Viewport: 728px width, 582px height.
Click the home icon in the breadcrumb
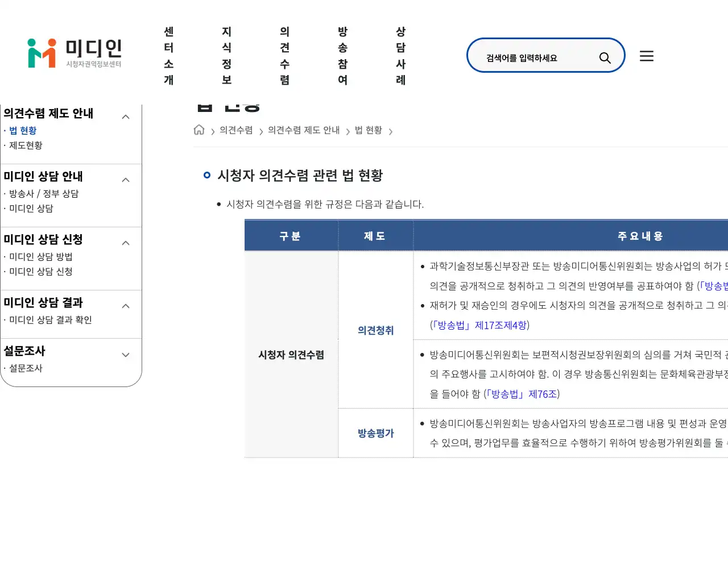coord(199,130)
